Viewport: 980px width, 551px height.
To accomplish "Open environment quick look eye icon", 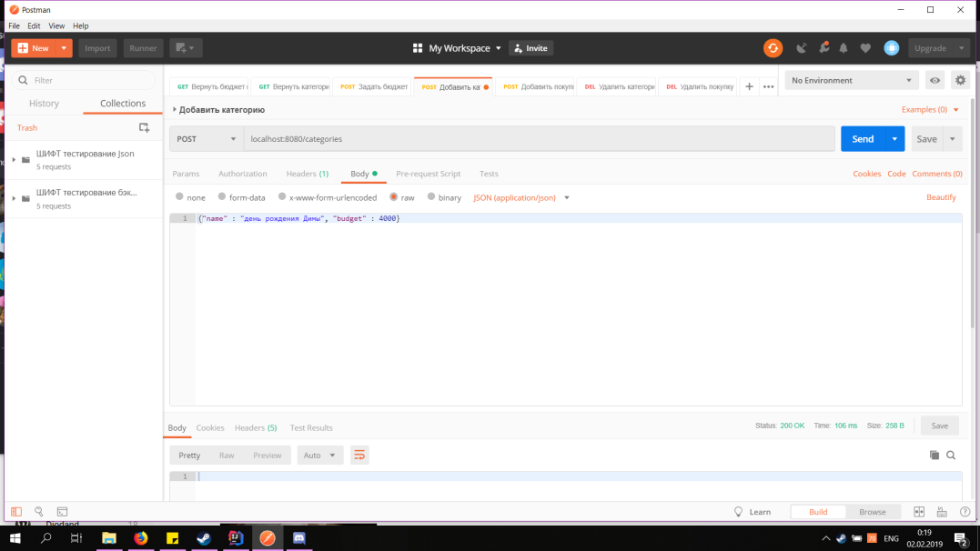I will tap(935, 80).
